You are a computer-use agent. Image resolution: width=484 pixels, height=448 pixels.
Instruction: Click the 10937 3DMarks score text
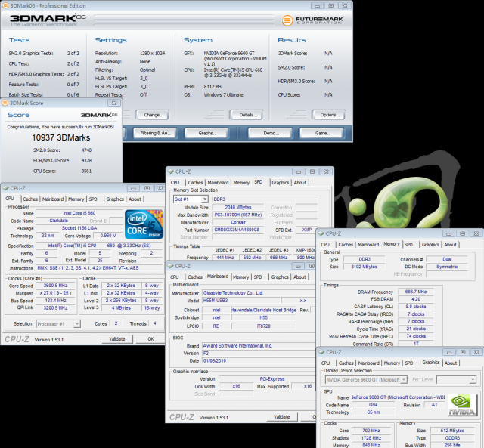[61, 137]
